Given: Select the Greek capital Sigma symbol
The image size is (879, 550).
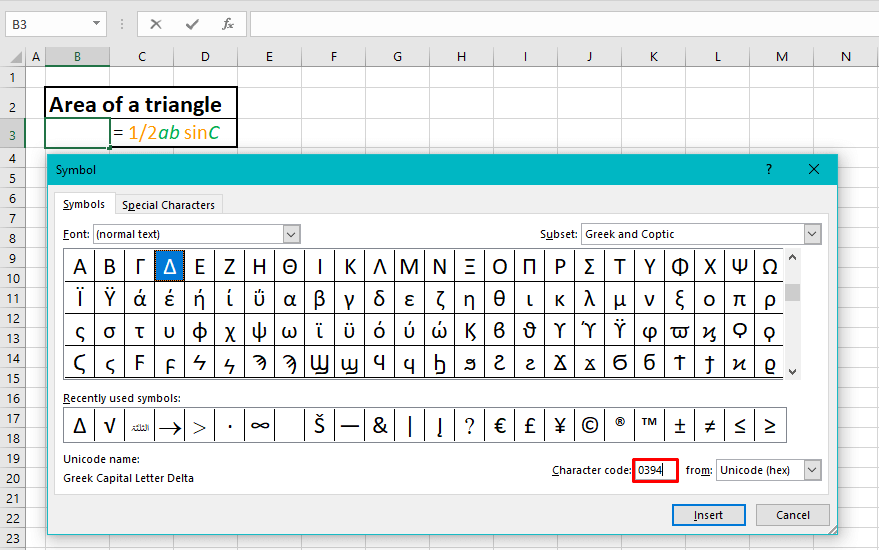Looking at the screenshot, I should pos(589,266).
